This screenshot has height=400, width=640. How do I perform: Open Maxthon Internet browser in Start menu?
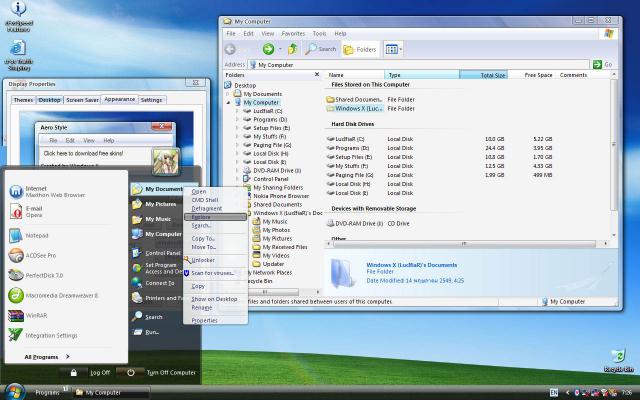pyautogui.click(x=55, y=191)
